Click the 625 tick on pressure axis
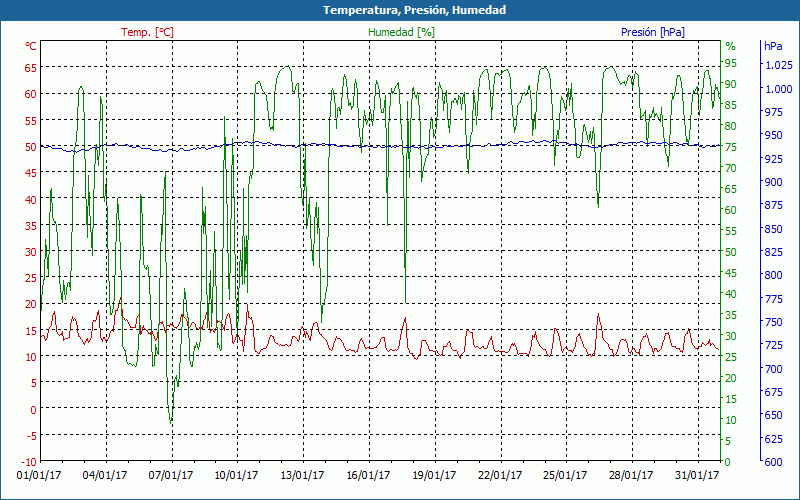Viewport: 800px width, 500px height. tap(773, 439)
